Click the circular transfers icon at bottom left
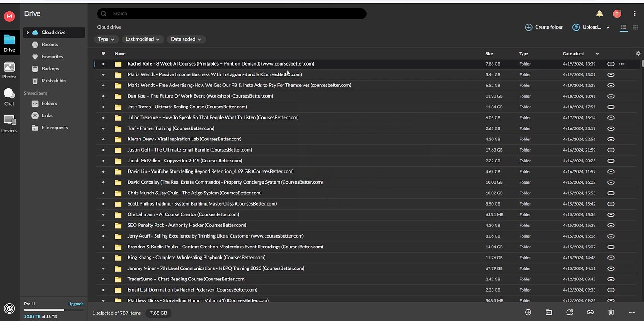This screenshot has width=644, height=321. 9,308
